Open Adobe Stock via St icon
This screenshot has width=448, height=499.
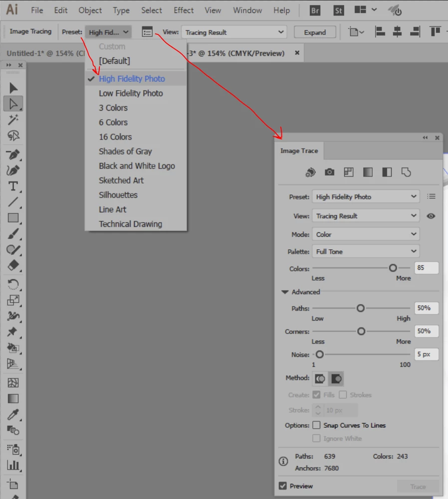(338, 11)
